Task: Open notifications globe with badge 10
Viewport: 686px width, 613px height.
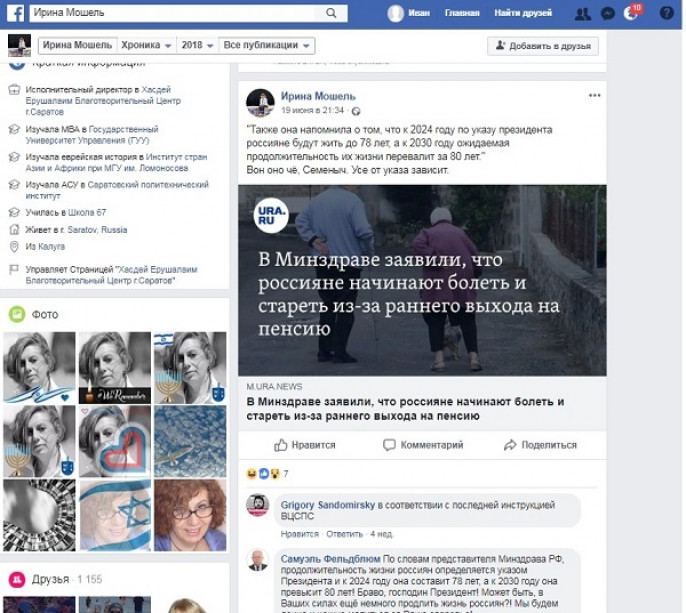Action: click(631, 13)
